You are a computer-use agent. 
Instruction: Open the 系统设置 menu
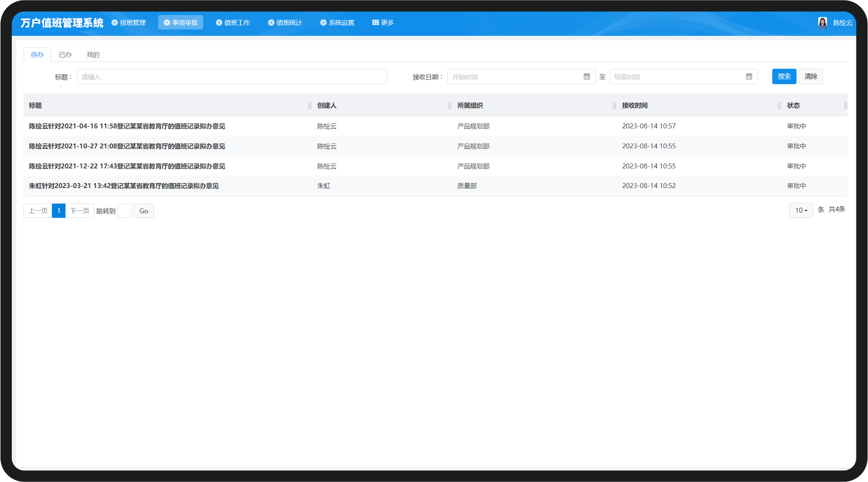coord(337,23)
